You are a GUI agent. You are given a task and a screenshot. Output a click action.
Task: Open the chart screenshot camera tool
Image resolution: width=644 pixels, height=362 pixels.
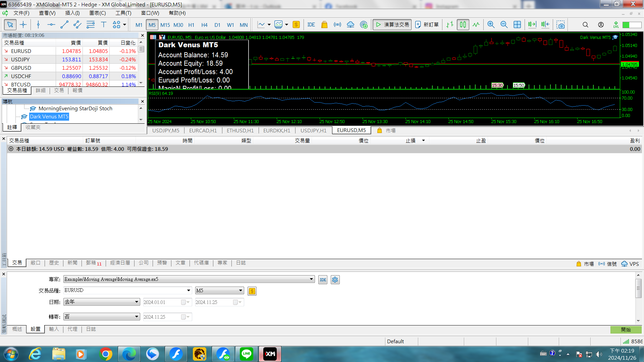pos(560,24)
